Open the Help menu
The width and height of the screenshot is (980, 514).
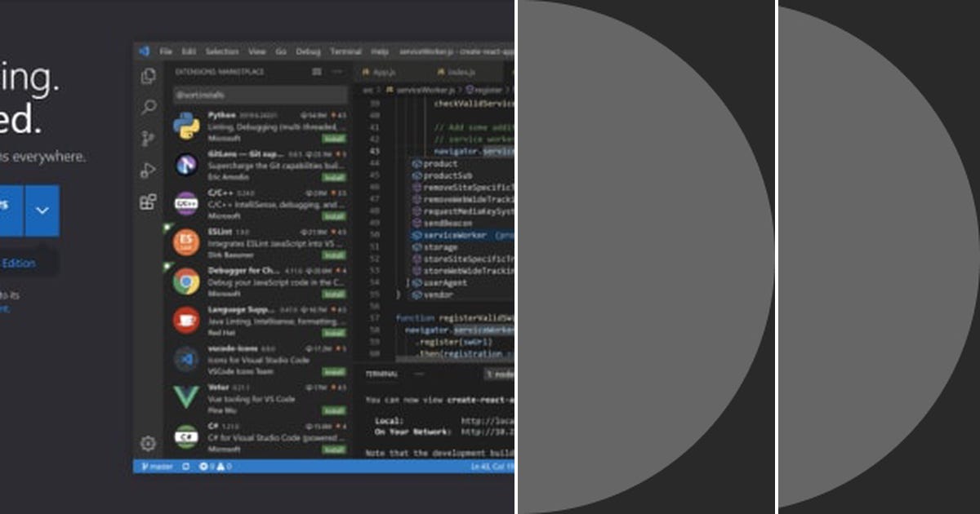coord(380,51)
